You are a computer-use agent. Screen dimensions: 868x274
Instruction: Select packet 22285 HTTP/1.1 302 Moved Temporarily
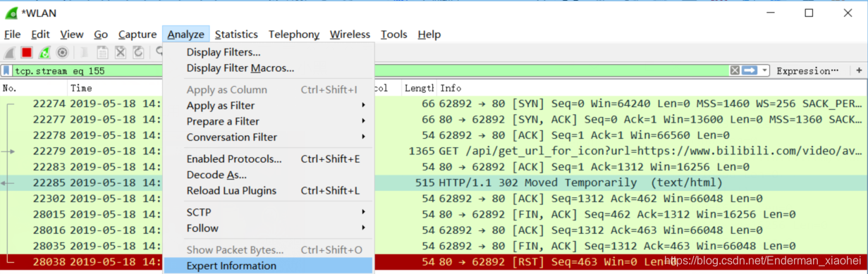click(x=434, y=183)
